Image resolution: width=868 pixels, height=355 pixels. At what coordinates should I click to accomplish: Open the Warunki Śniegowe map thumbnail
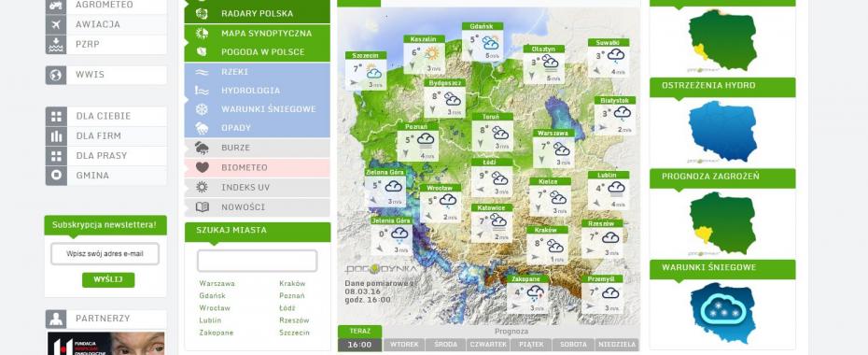pos(722,313)
